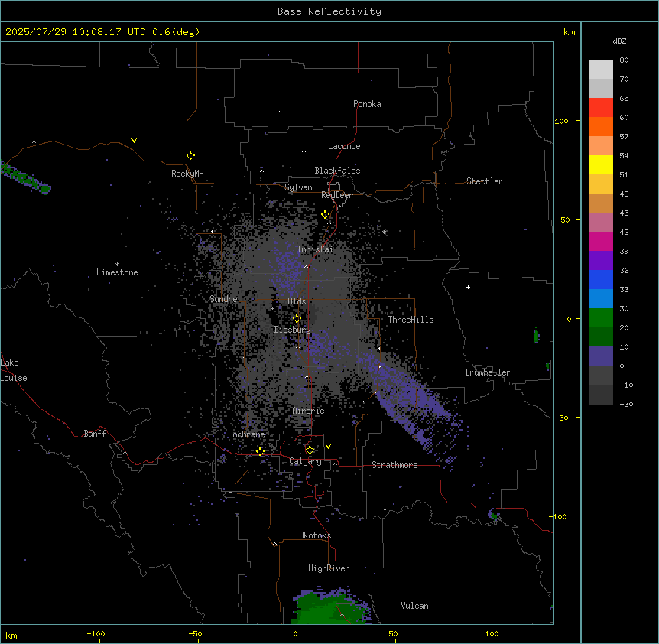Viewport: 659px width, 644px height.
Task: Select the dark green 10-20 dBZ swatch
Action: coord(601,337)
